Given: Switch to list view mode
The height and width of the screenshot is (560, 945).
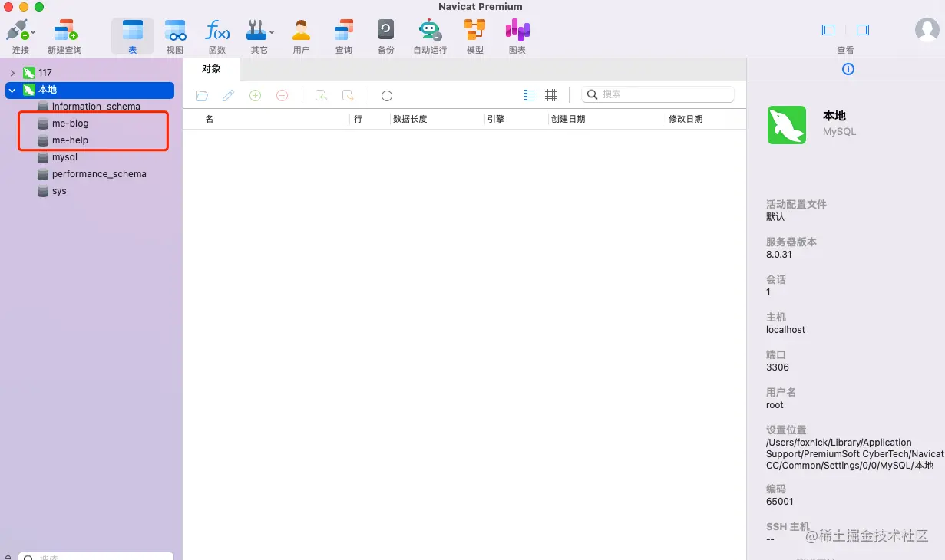Looking at the screenshot, I should (530, 95).
